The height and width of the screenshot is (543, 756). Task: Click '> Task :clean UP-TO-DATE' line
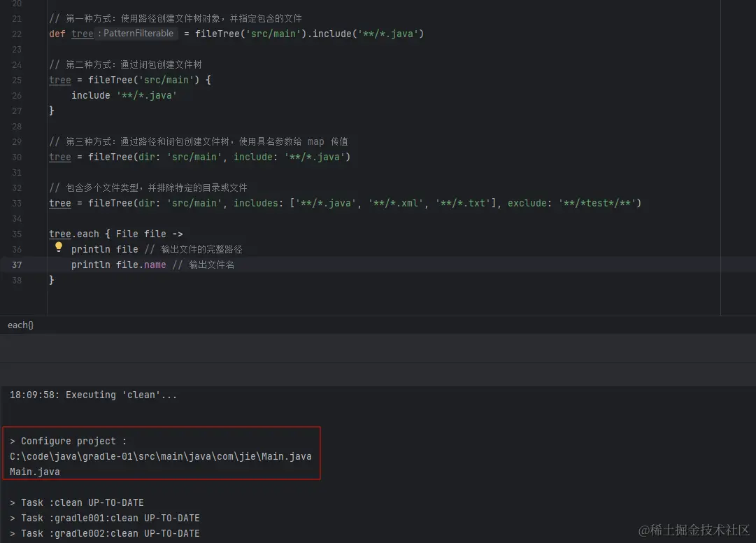(77, 502)
